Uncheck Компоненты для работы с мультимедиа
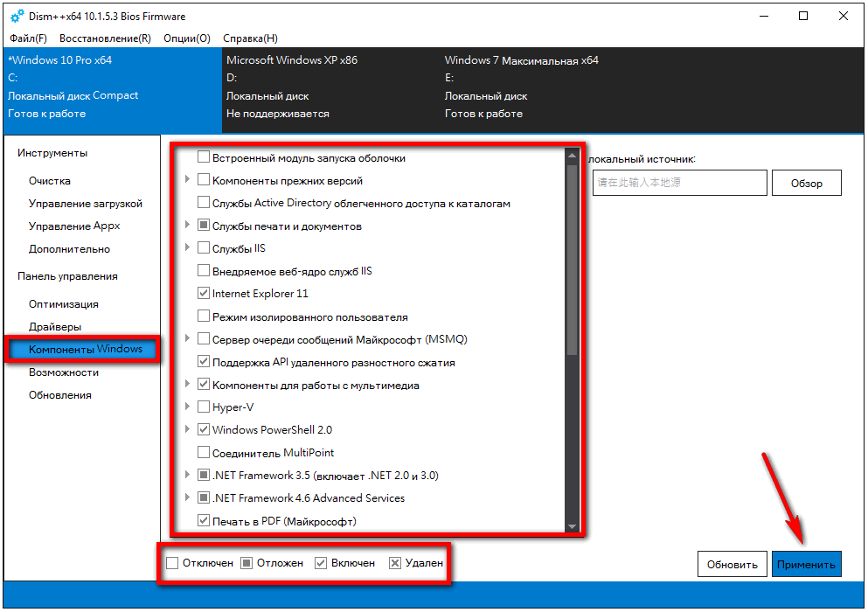This screenshot has height=612, width=868. point(203,384)
